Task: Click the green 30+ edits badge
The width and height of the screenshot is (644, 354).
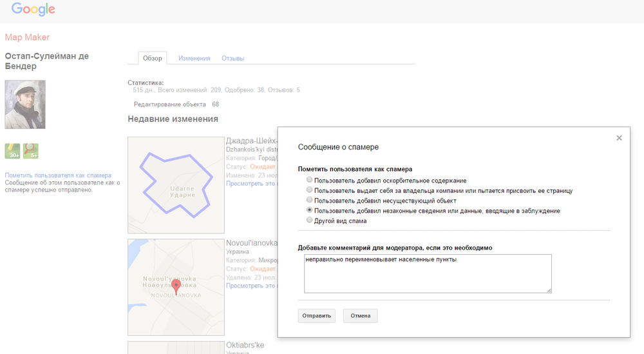Action: 12,151
